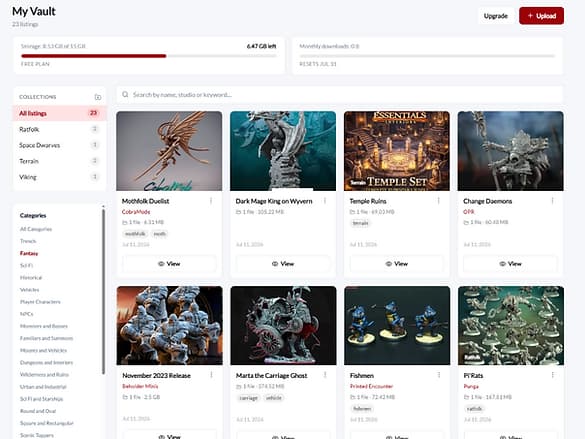585x439 pixels.
Task: Click the Beholder Minis studio link
Action: pyautogui.click(x=140, y=386)
